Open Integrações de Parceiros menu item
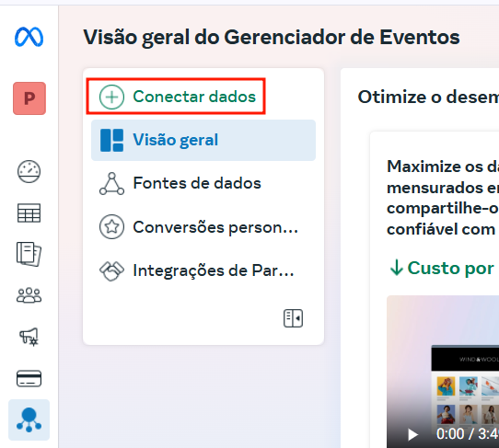This screenshot has width=499, height=448. click(203, 270)
